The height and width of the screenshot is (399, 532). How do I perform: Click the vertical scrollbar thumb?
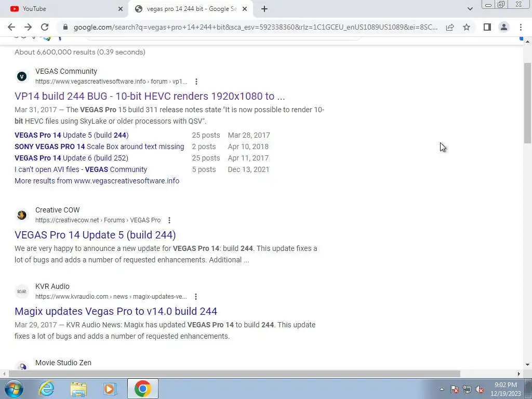click(527, 103)
